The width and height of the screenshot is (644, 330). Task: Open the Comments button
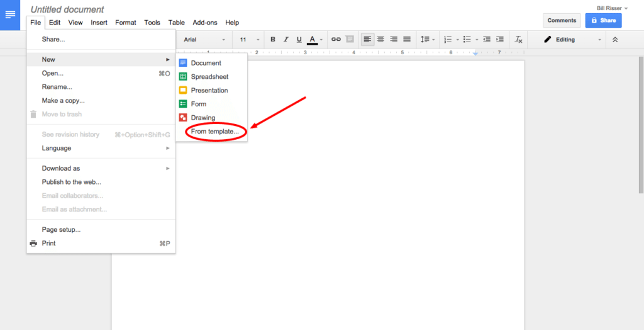tap(561, 20)
